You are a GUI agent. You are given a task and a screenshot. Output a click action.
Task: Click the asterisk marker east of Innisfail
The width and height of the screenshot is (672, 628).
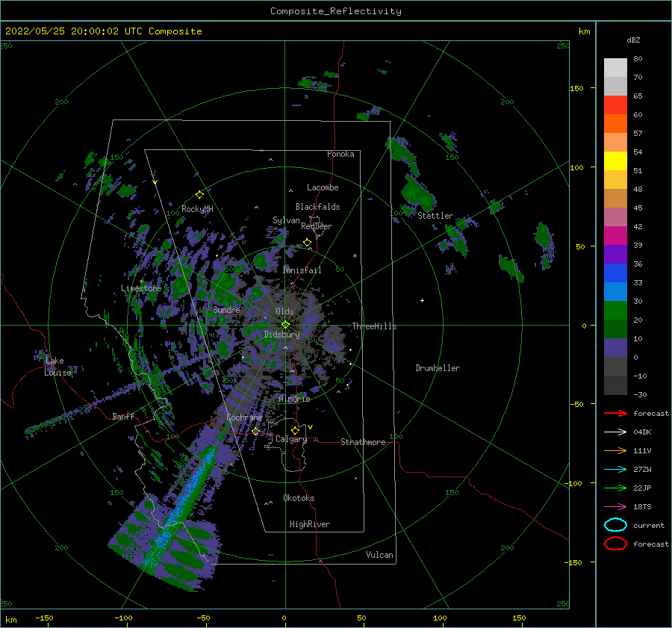[355, 256]
